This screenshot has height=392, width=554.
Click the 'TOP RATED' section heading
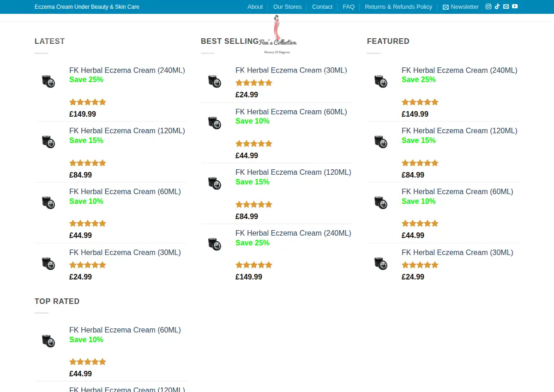click(x=57, y=302)
